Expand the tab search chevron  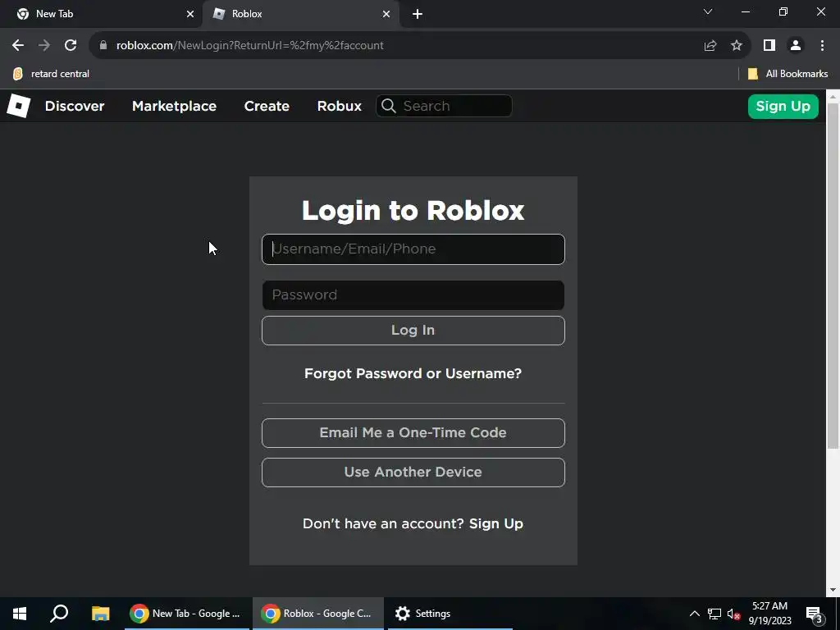coord(708,11)
